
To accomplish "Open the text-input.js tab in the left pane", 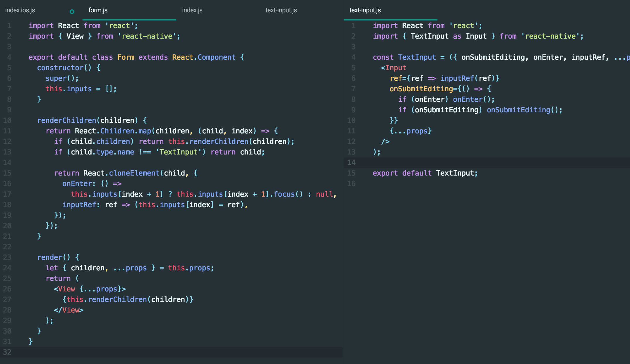I will tap(281, 10).
